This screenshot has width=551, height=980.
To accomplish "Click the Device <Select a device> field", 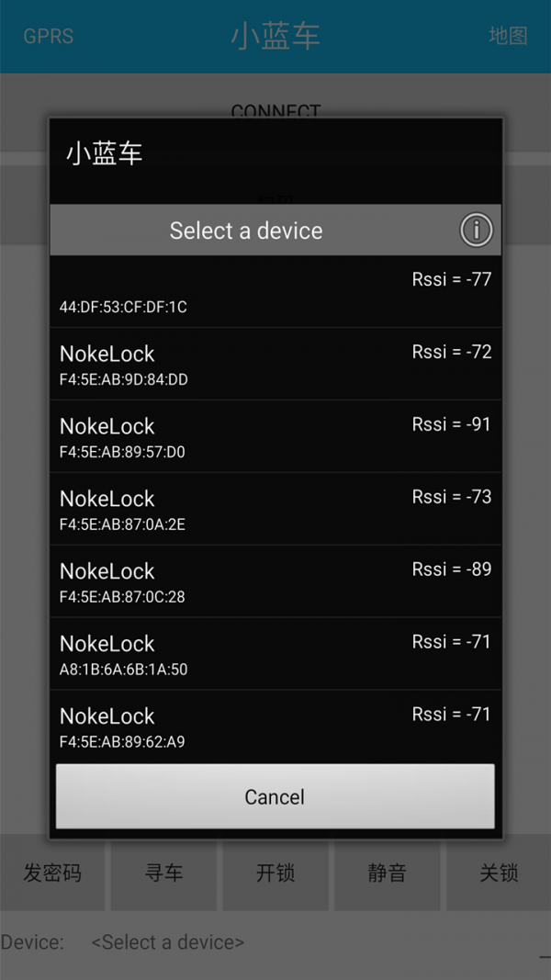I will point(168,941).
